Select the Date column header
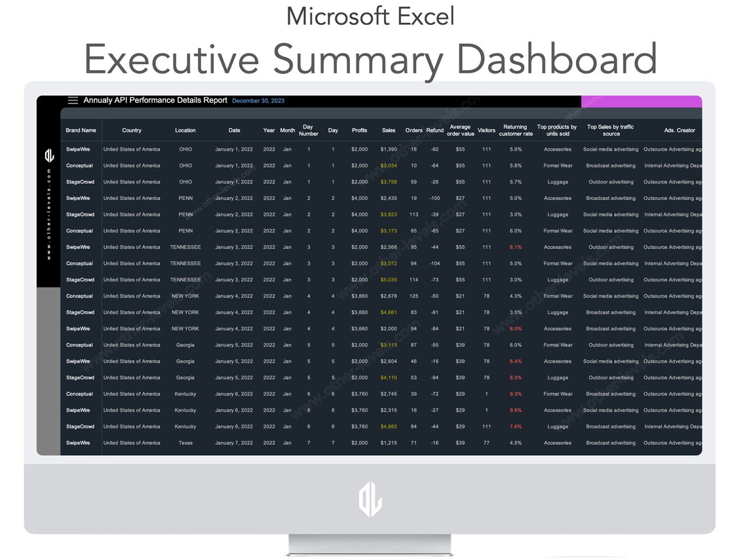This screenshot has height=560, width=747. click(235, 130)
